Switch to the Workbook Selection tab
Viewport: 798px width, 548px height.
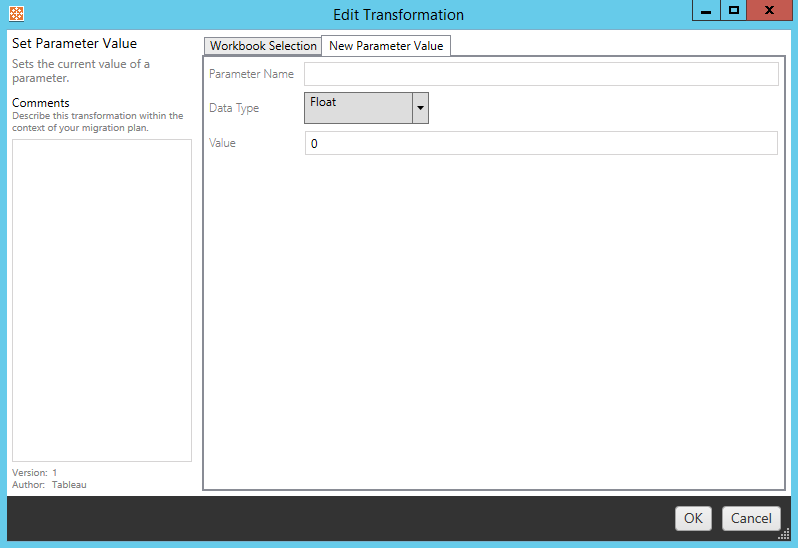click(263, 46)
